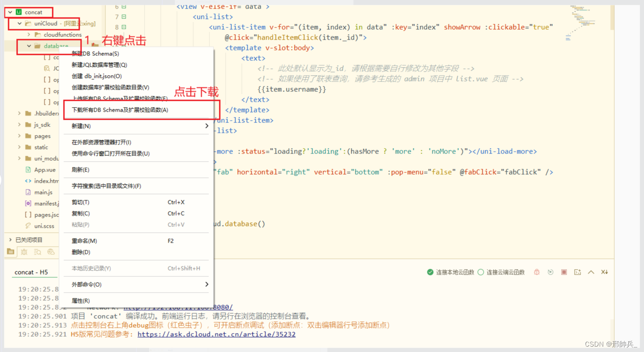
Task: Click the rerun project icon in console toolbar
Action: click(x=550, y=272)
